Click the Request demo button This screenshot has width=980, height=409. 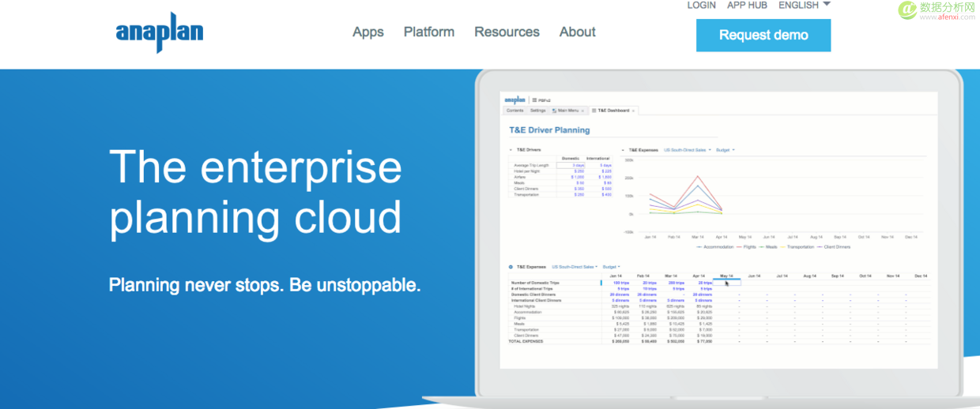click(x=763, y=36)
